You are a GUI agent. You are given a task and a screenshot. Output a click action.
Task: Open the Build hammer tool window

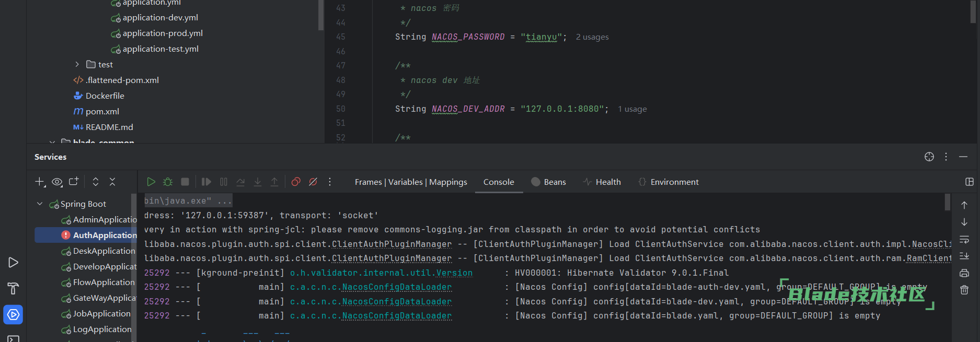13,288
